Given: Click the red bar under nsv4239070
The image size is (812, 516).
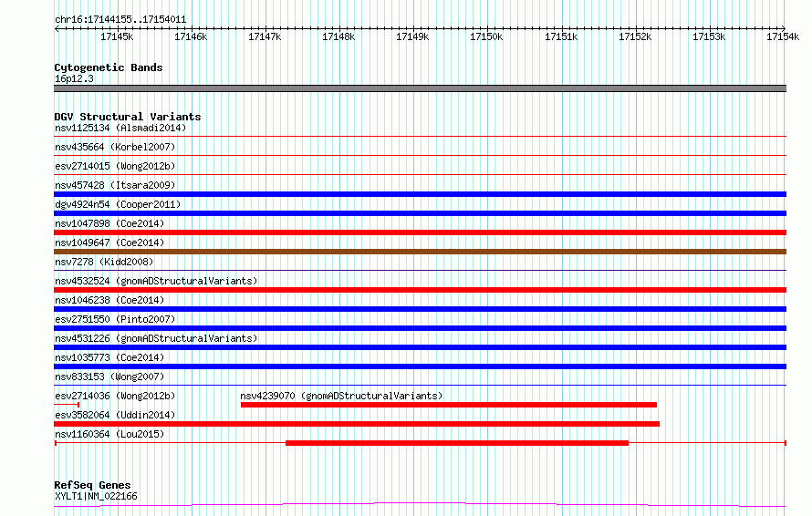Looking at the screenshot, I should pos(449,405).
